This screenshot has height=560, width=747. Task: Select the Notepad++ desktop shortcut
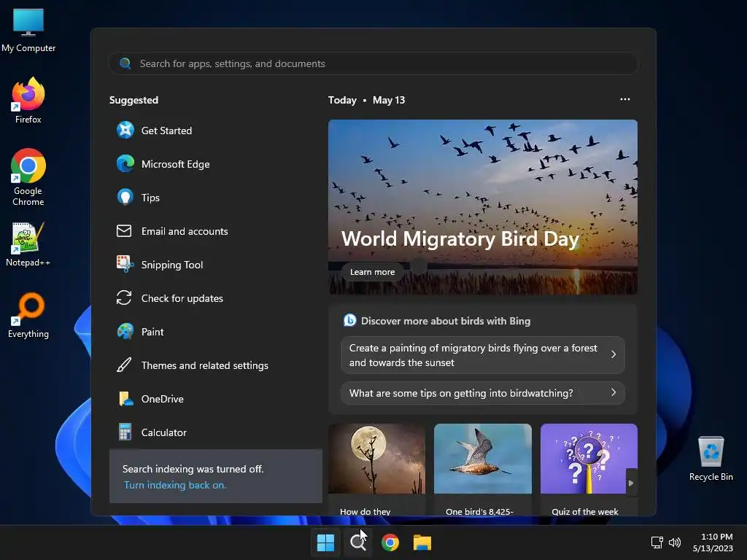click(28, 245)
